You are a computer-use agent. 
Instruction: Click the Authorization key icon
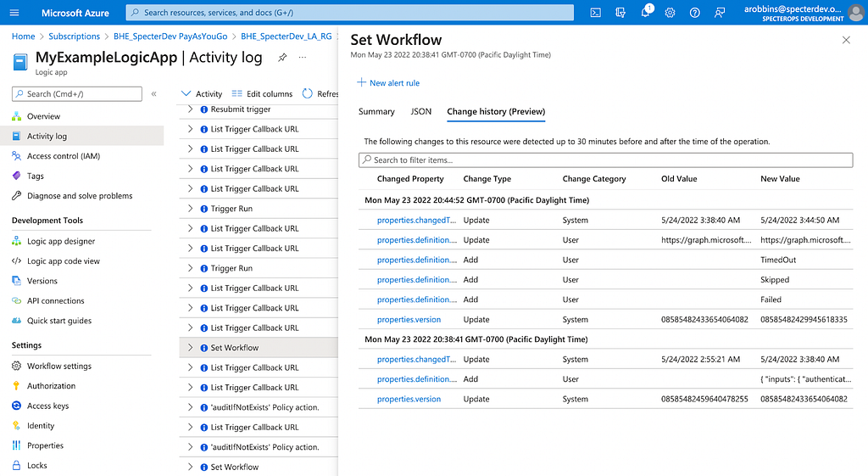pos(17,386)
